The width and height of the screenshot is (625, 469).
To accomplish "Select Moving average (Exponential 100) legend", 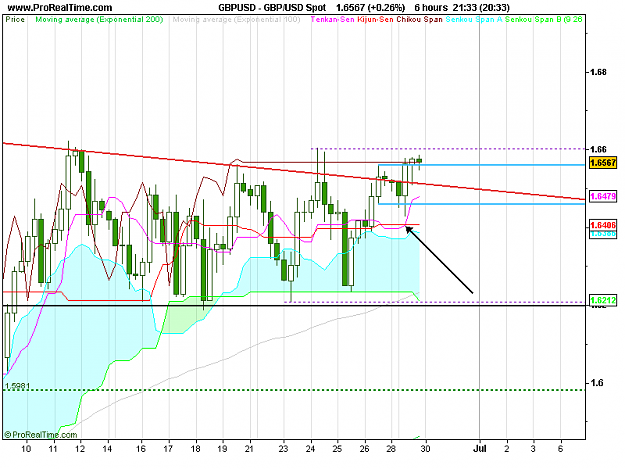I will coord(236,19).
